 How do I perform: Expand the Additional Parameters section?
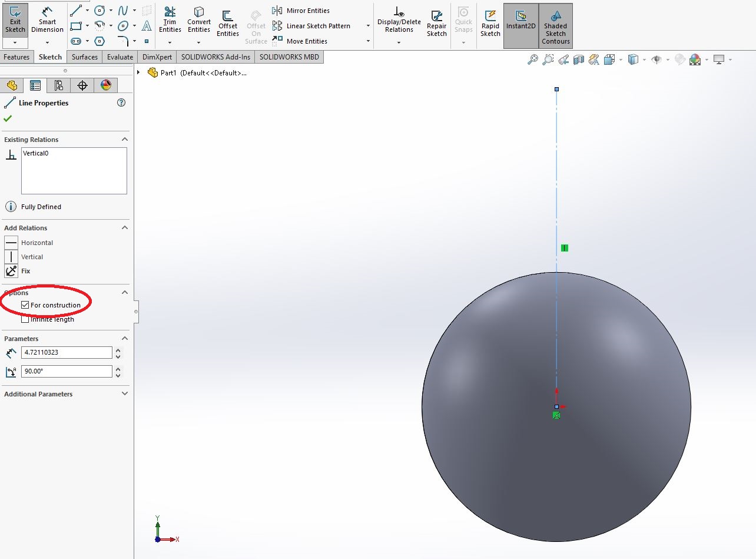pos(124,393)
